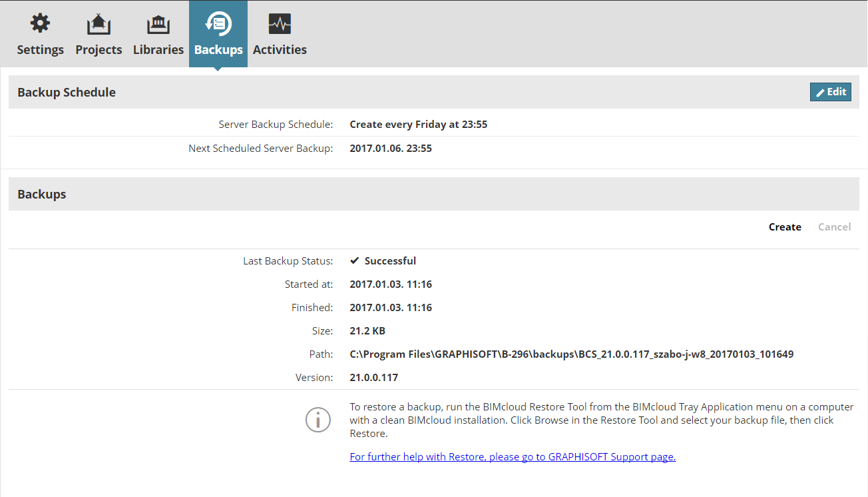The image size is (868, 497).
Task: Edit the server backup schedule
Action: 830,91
